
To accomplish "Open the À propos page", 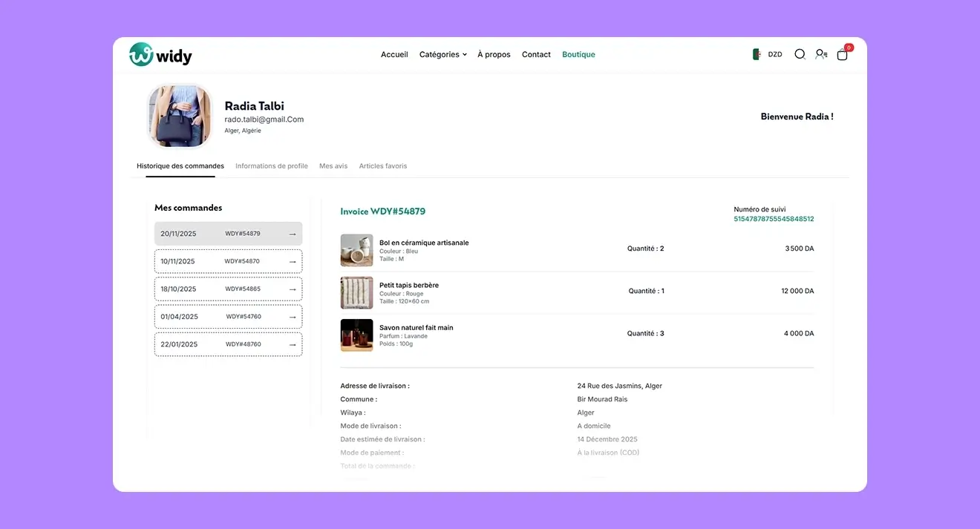I will tap(494, 54).
